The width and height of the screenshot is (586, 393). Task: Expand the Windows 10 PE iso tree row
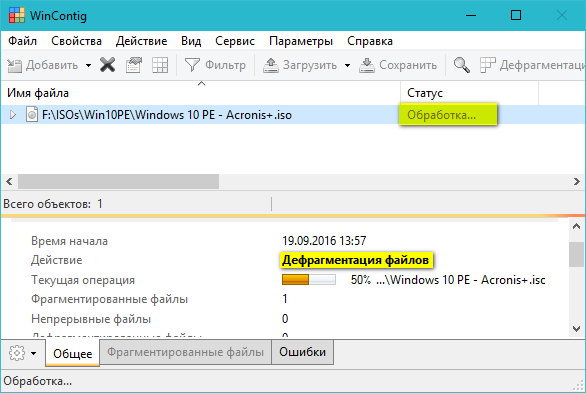pyautogui.click(x=13, y=115)
